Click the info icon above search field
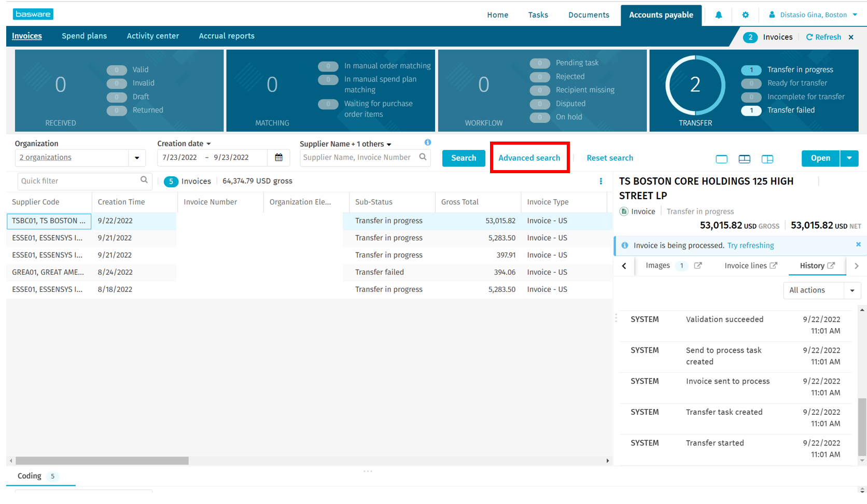This screenshot has width=867, height=504. coord(427,143)
